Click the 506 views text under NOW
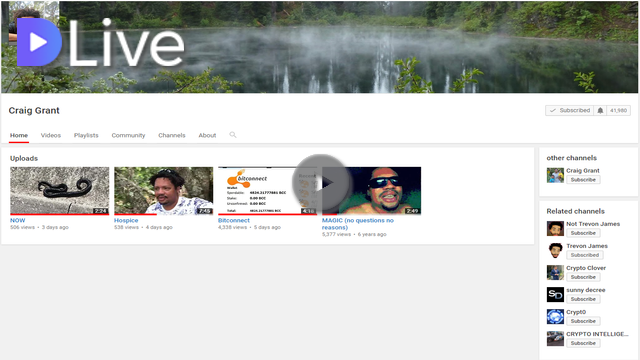This screenshot has width=640, height=360. point(22,227)
